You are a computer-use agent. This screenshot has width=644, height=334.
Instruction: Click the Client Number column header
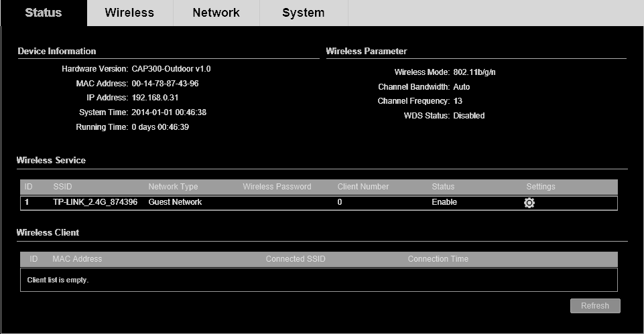(363, 186)
